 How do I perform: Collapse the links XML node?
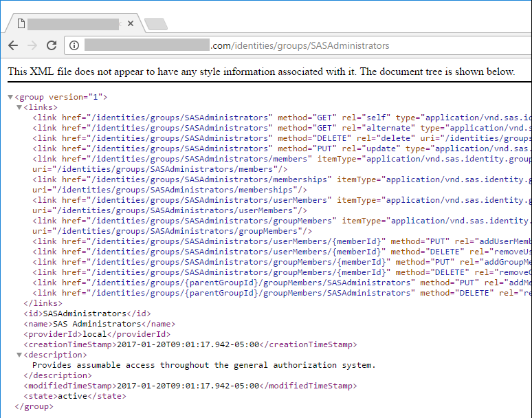pos(19,107)
